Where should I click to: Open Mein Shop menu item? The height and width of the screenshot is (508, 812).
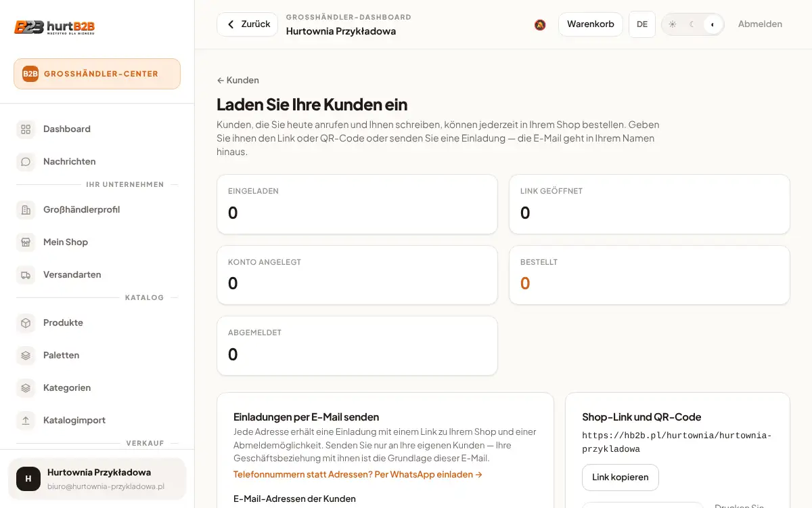pyautogui.click(x=97, y=242)
